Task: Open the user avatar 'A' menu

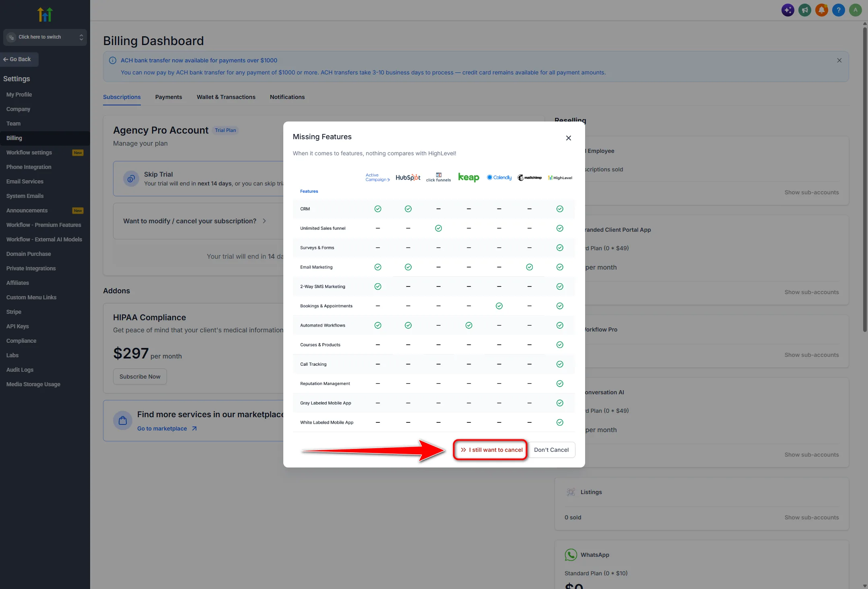Action: click(x=855, y=10)
